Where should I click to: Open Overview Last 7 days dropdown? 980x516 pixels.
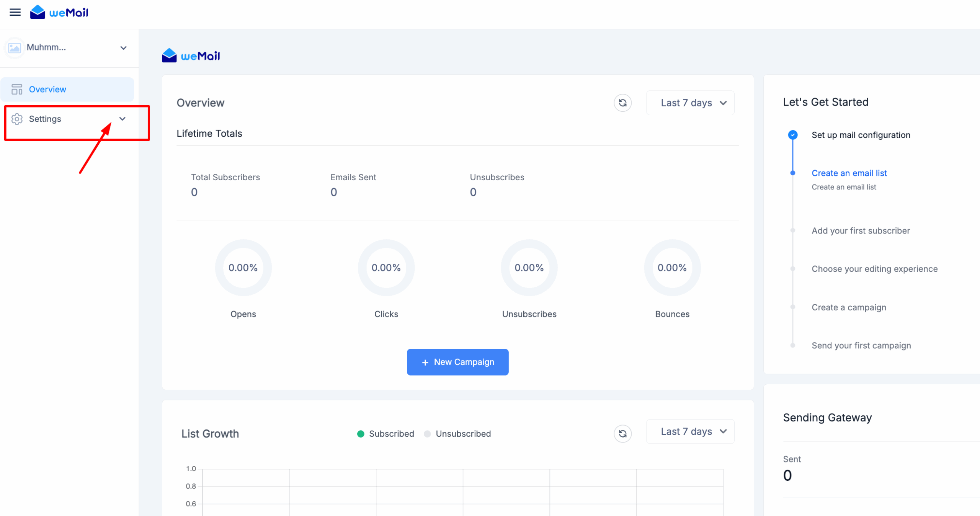[690, 103]
